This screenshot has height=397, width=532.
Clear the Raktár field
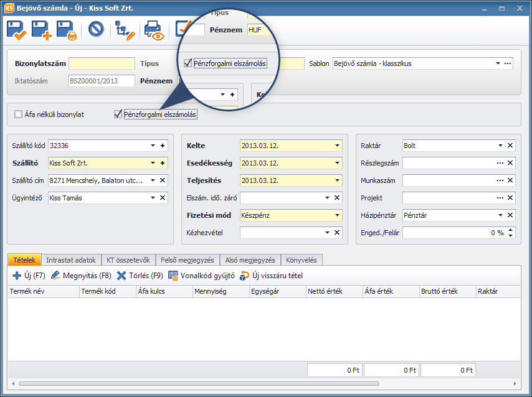510,146
